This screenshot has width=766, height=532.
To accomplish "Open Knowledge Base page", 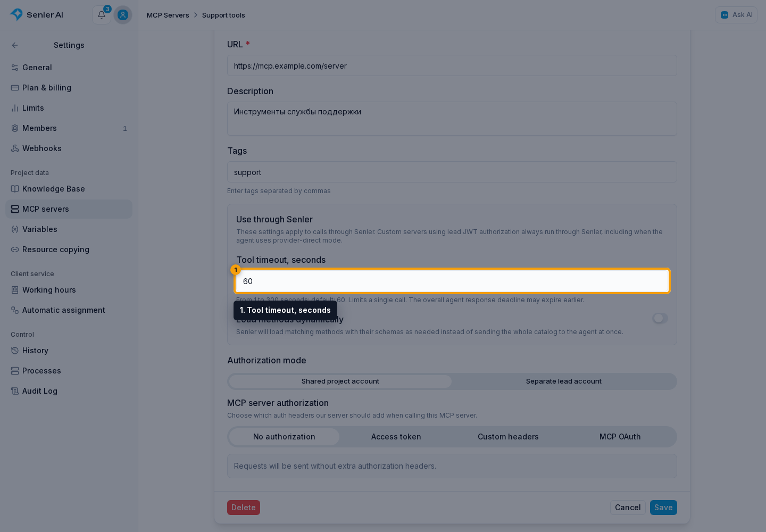I will (69, 189).
